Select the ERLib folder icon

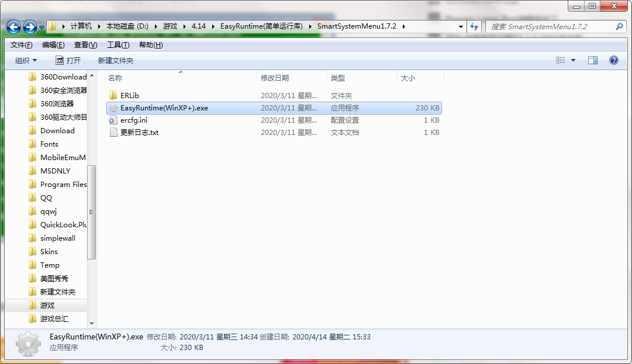point(113,95)
